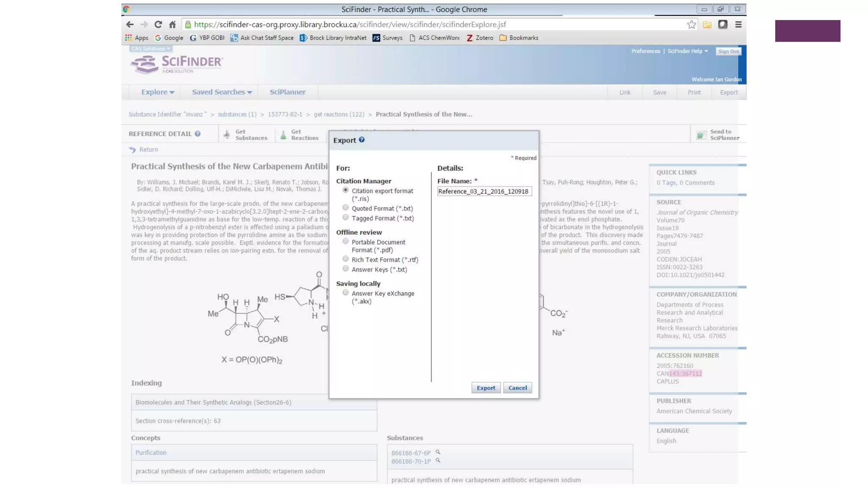
Task: Open the SciPlanner tab
Action: tap(287, 92)
